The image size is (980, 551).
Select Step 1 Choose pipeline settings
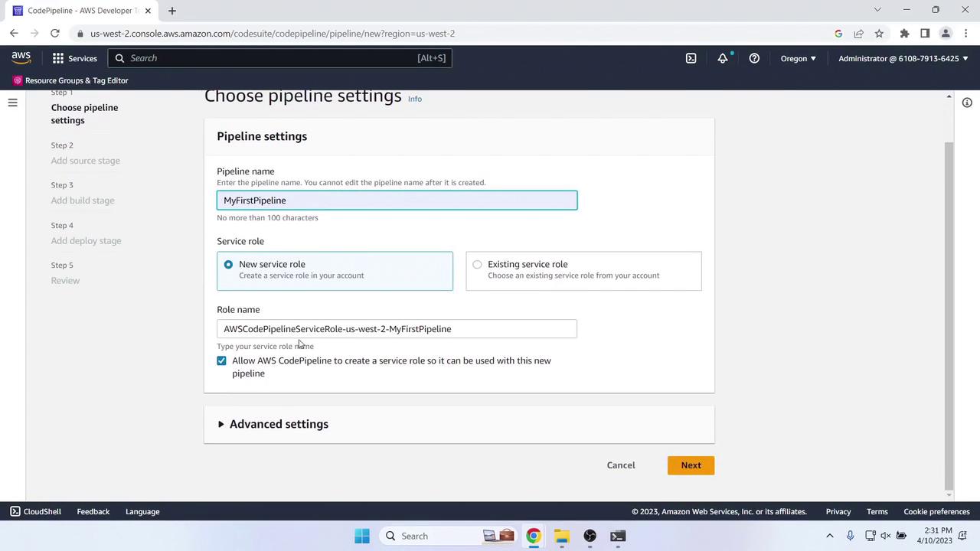[84, 114]
